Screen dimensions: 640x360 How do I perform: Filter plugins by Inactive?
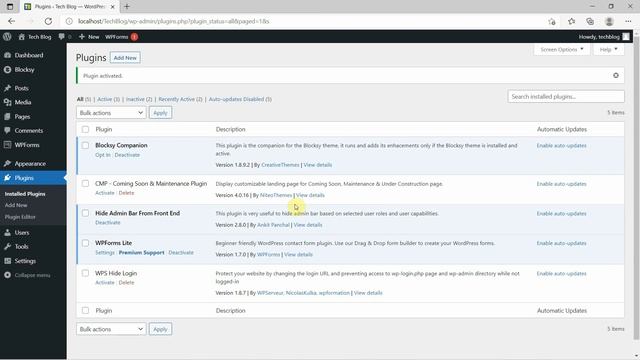(139, 99)
